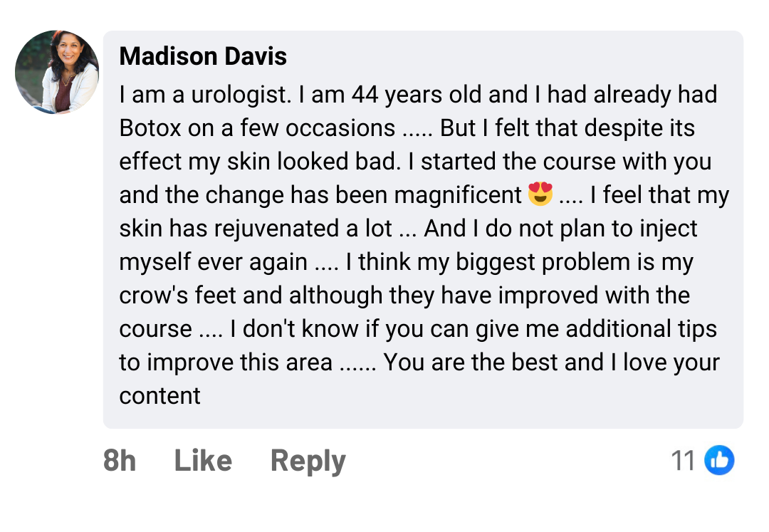This screenshot has width=769, height=532.
Task: View the 11 reactions count
Action: pyautogui.click(x=684, y=461)
